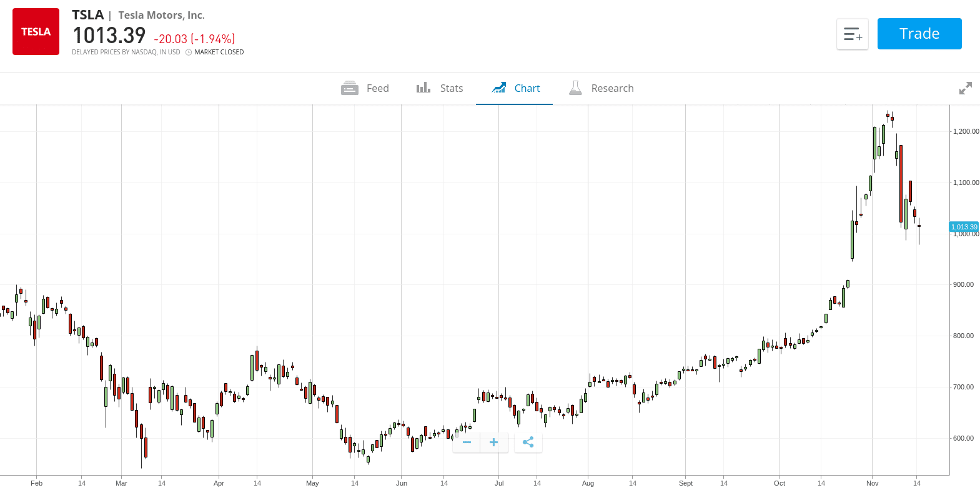Viewport: 980px width, 490px height.
Task: Click the -20.03 (-1.94%) change text
Action: pyautogui.click(x=194, y=39)
